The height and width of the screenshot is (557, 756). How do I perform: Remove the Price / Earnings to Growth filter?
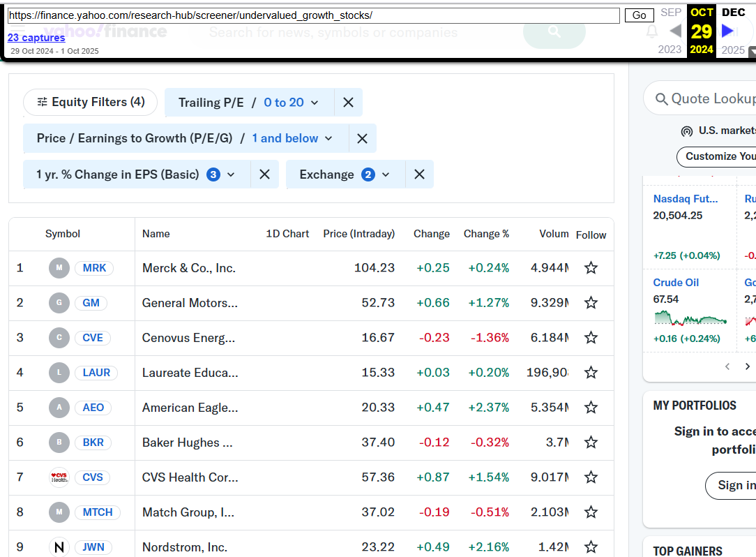[x=362, y=138]
